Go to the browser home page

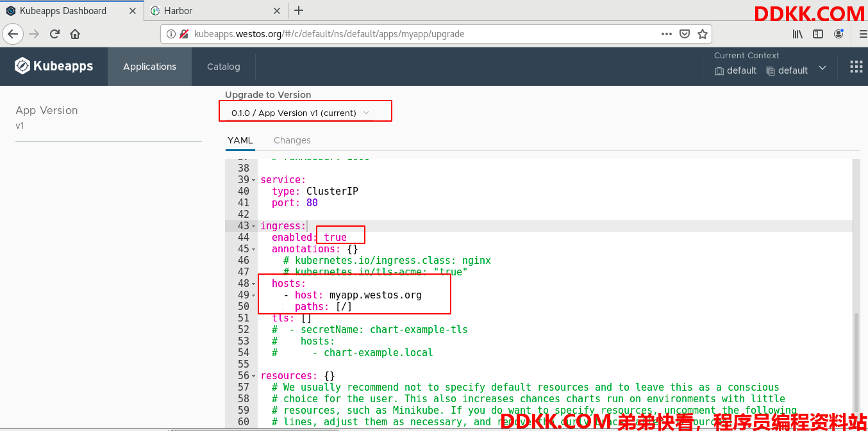click(75, 34)
